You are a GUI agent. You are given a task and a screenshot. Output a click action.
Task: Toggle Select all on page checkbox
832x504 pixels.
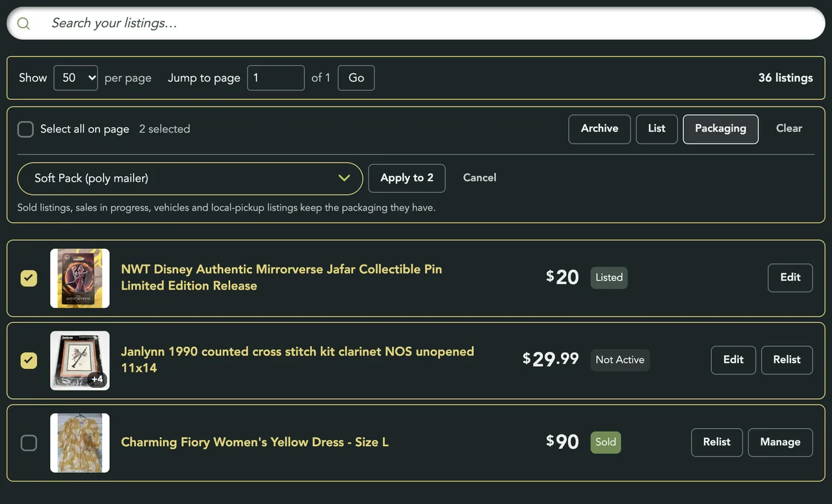point(25,129)
